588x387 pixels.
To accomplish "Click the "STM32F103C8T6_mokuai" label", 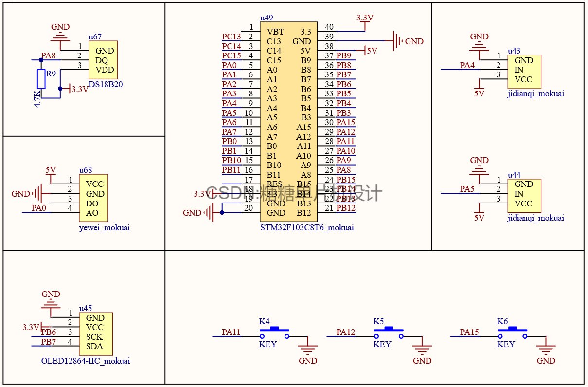I will pos(307,227).
